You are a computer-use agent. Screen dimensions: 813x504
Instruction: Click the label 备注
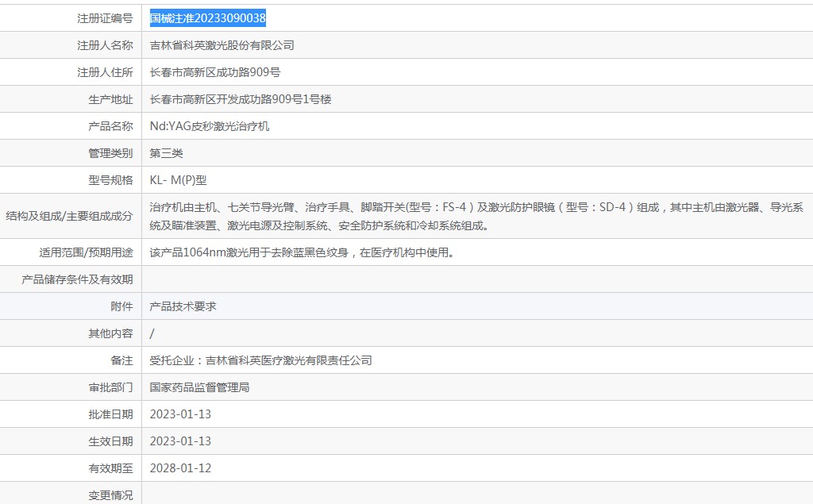121,360
